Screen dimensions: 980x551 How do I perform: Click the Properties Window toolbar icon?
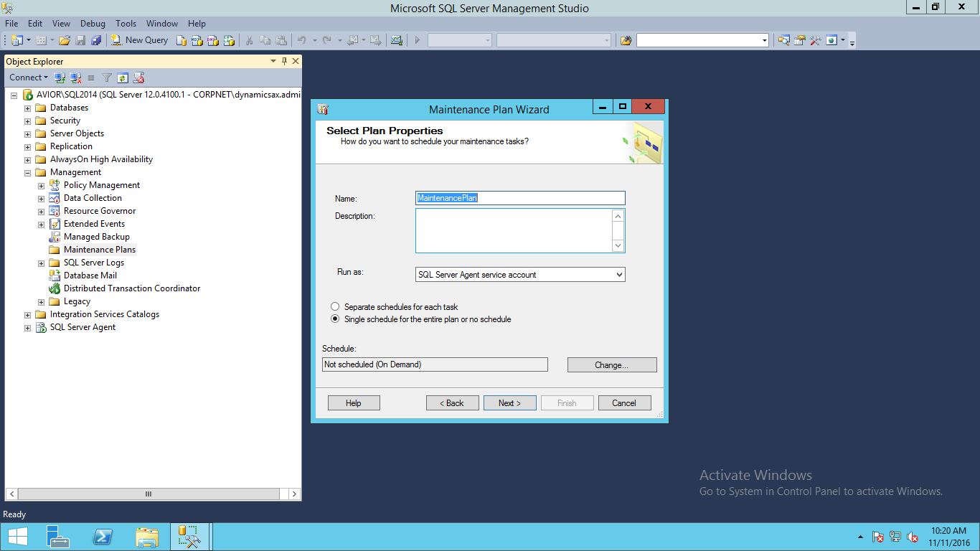(x=799, y=40)
